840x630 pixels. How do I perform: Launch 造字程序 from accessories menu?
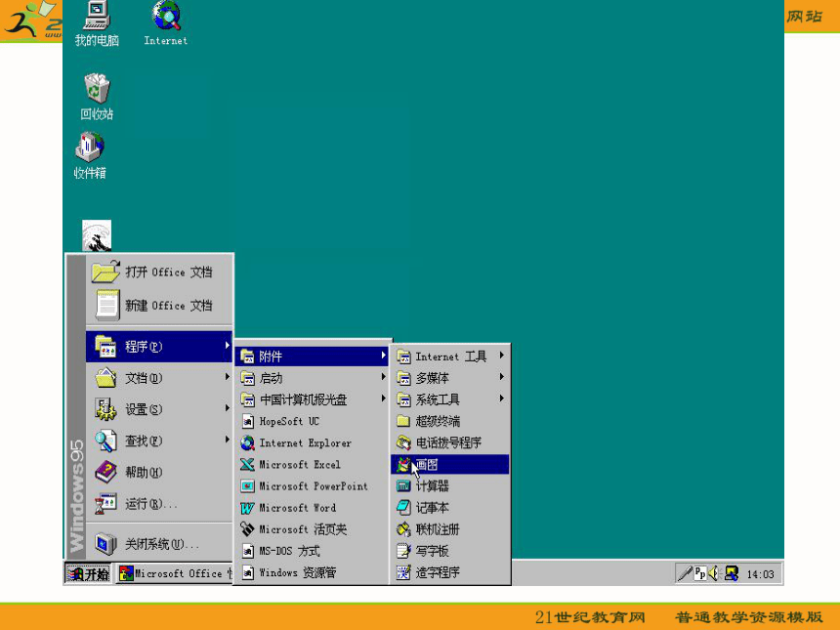[450, 572]
